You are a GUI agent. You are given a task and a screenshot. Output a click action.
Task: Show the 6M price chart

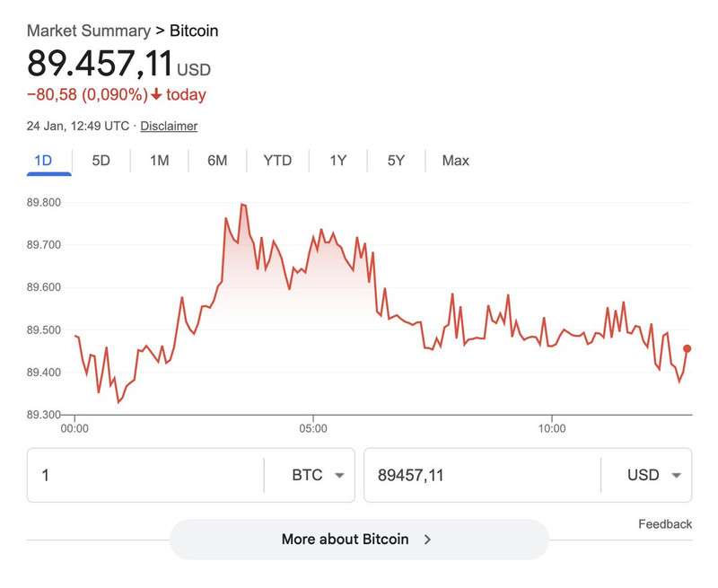pyautogui.click(x=217, y=161)
